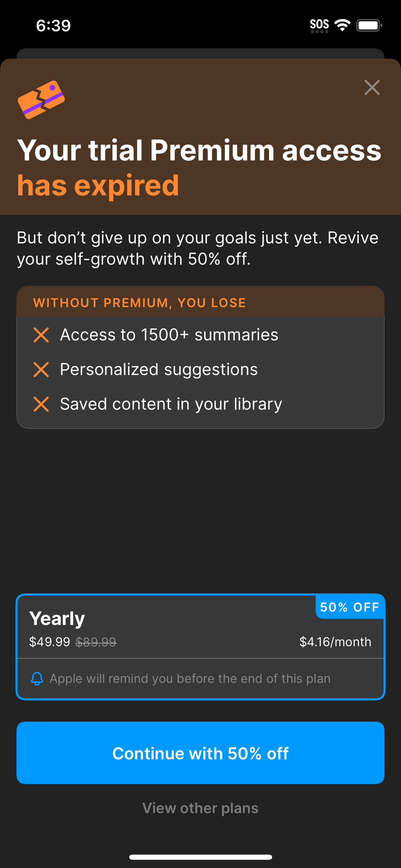Click the broken credit card icon
The height and width of the screenshot is (868, 401).
(42, 99)
